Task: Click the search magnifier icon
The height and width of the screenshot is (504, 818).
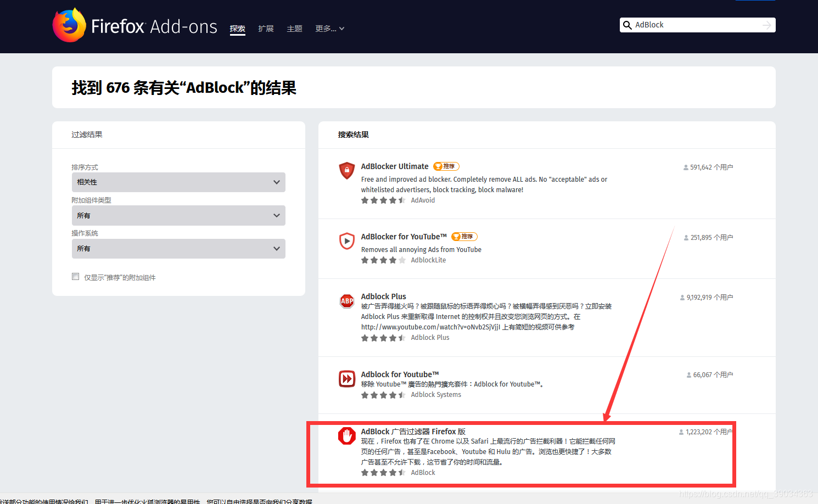Action: (627, 25)
